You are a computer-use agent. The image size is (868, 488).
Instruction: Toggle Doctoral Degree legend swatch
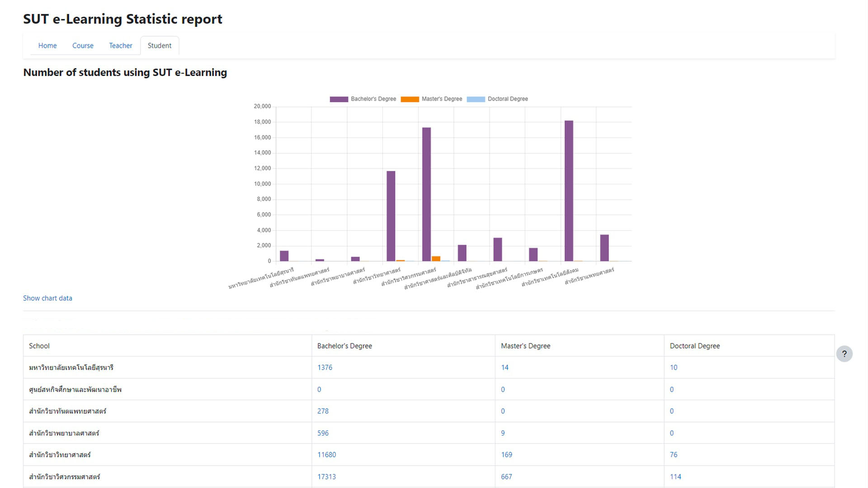pos(476,99)
